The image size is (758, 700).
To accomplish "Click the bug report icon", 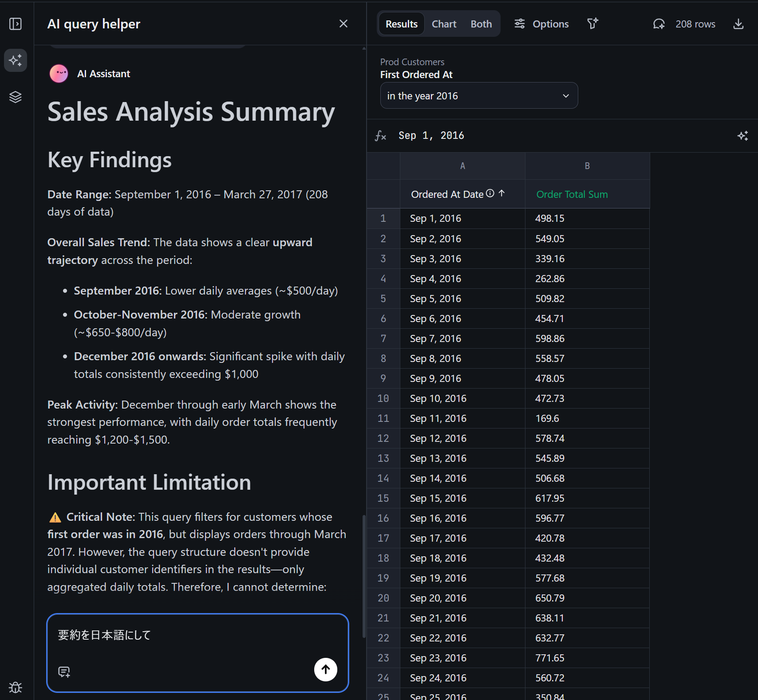I will [16, 687].
